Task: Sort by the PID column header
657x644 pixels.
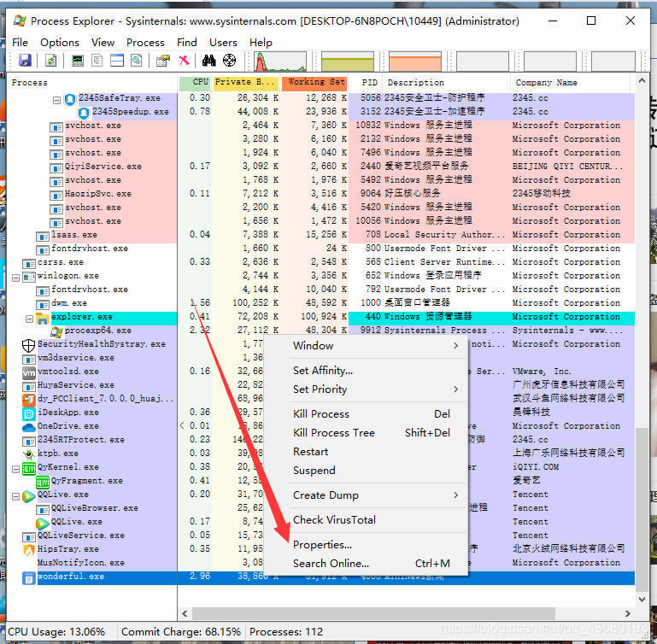Action: [x=366, y=82]
